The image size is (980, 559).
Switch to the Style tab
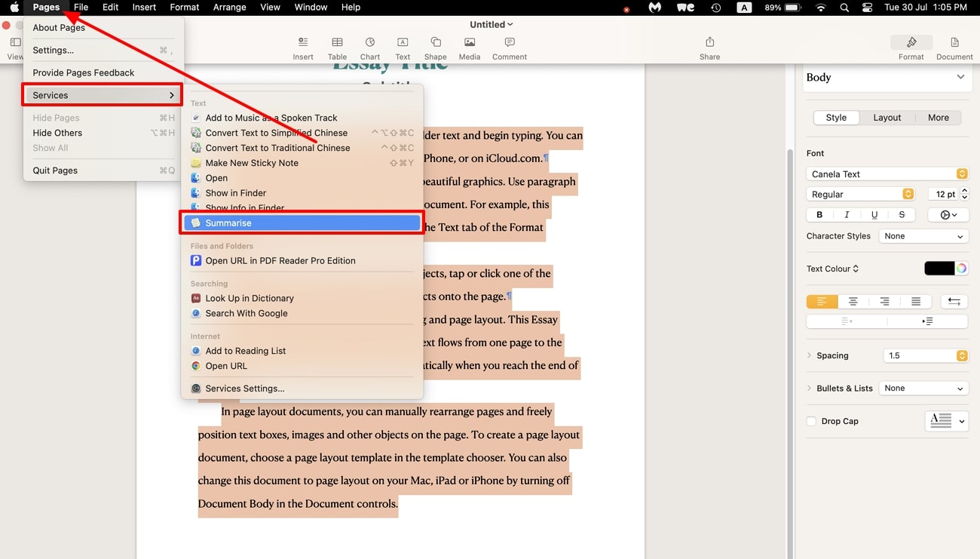pos(836,118)
